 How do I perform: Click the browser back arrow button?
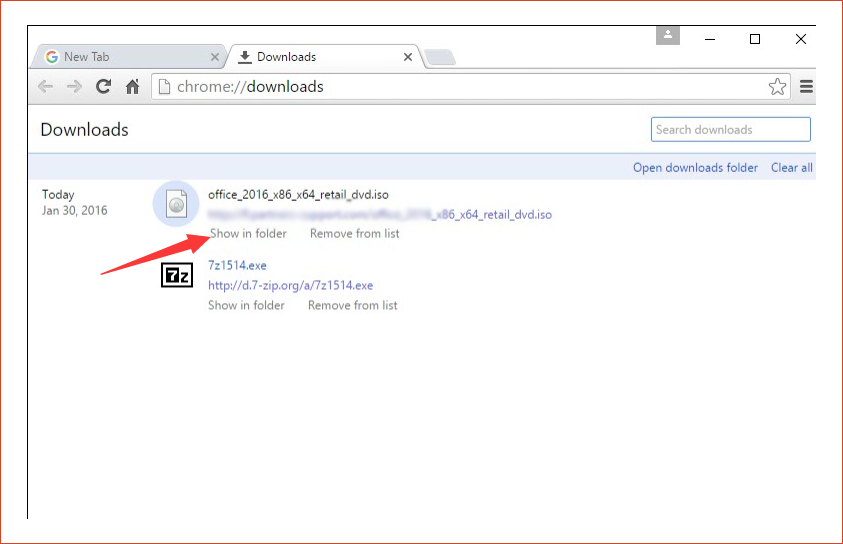tap(45, 87)
